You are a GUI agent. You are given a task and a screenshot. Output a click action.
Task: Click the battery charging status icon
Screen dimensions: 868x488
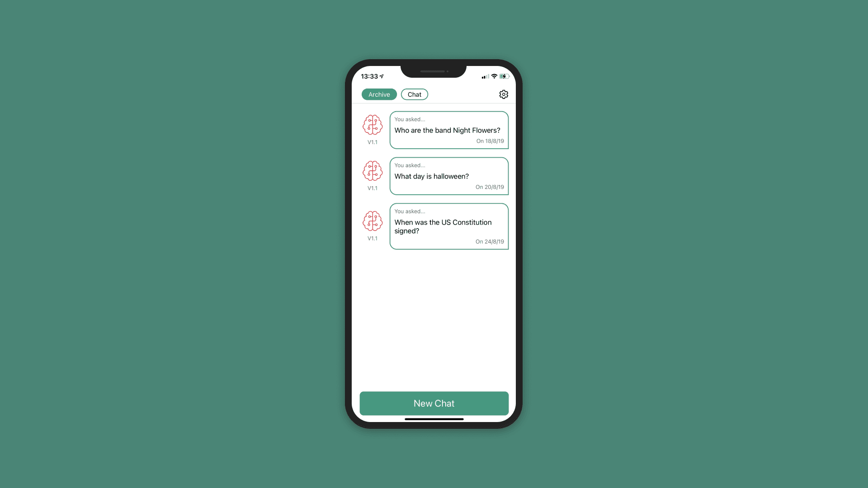point(504,75)
